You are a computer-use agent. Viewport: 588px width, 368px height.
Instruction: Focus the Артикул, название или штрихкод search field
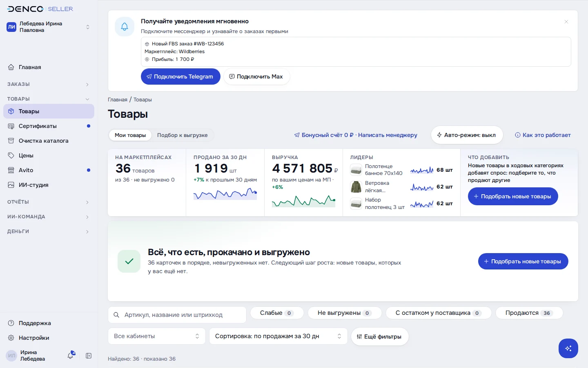(177, 315)
